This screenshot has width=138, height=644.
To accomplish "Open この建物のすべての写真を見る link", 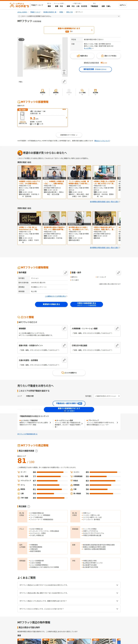I will coord(55,296).
